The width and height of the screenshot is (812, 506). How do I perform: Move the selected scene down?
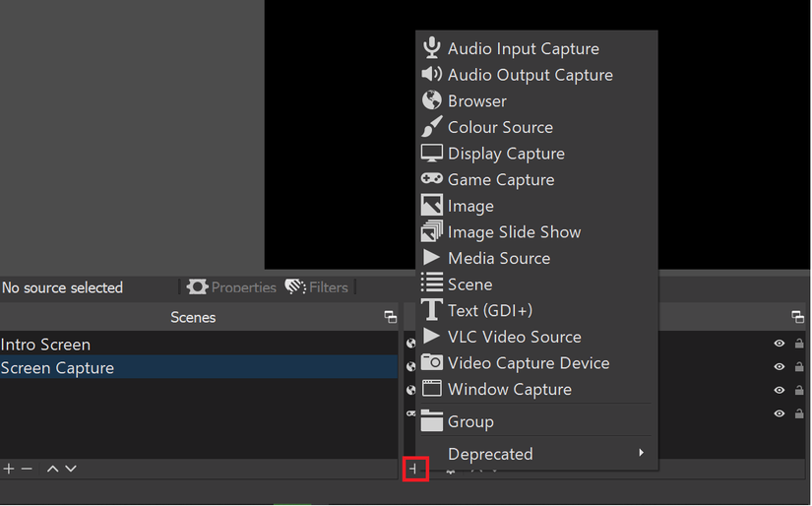[71, 469]
